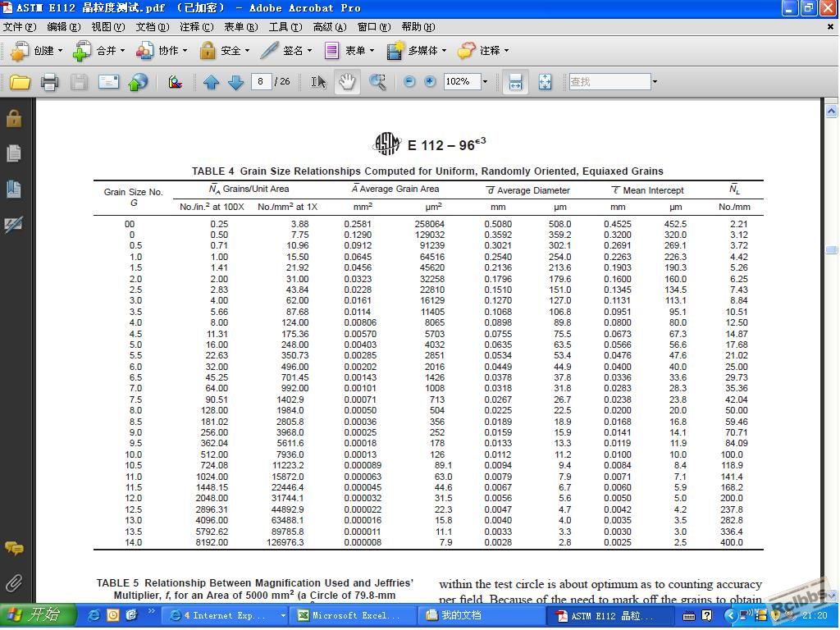Open the Attachments paperclip panel
The width and height of the screenshot is (840, 630).
(x=14, y=583)
